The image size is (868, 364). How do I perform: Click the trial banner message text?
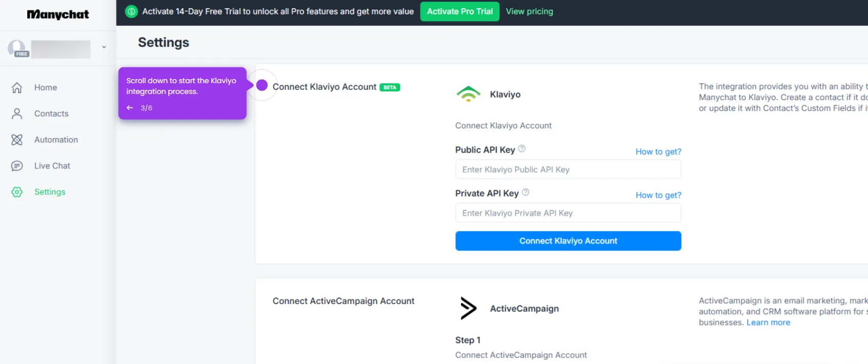pyautogui.click(x=278, y=11)
